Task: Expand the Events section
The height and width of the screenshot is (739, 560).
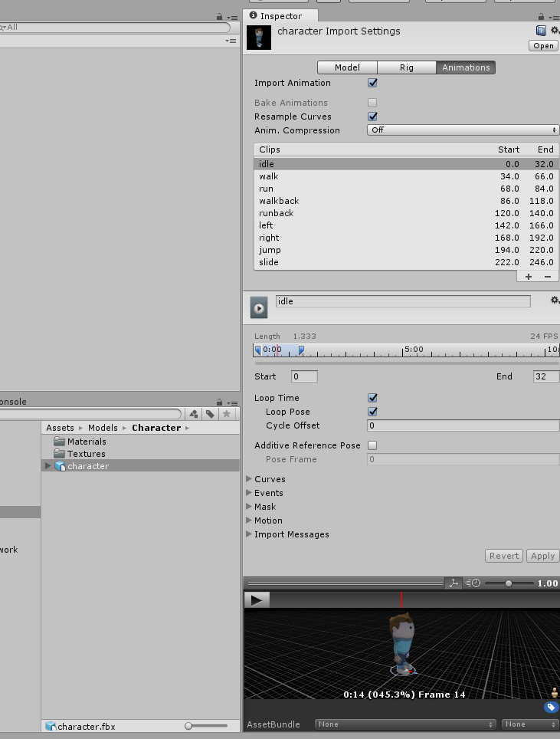Action: (x=249, y=492)
